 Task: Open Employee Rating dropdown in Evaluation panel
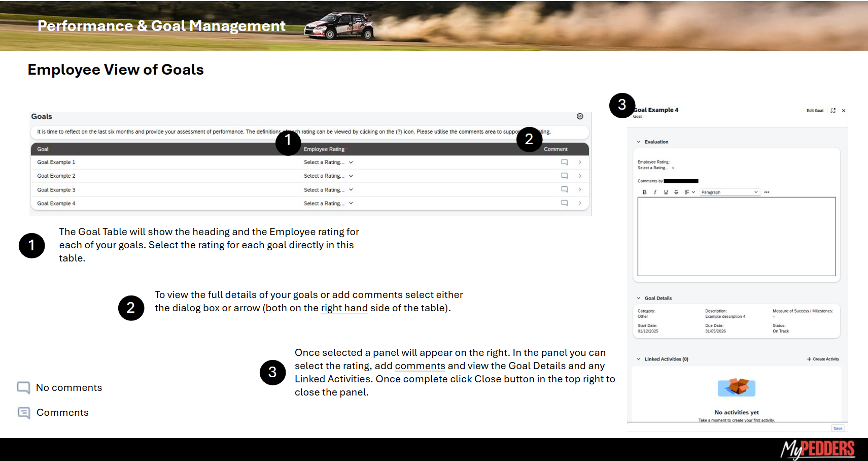[656, 168]
